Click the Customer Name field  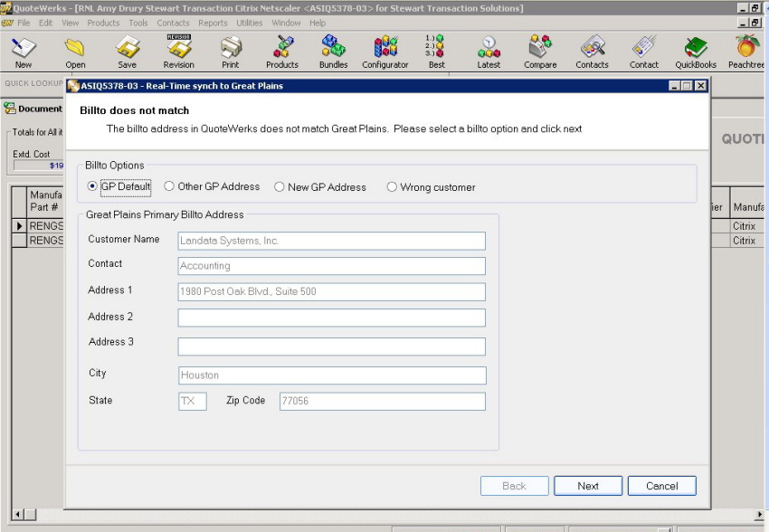pos(331,241)
